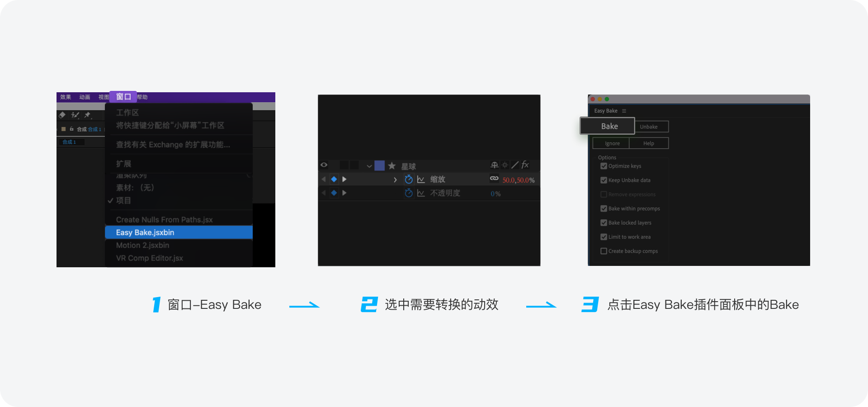868x407 pixels.
Task: Enable the Create backup comps checkbox
Action: [604, 251]
